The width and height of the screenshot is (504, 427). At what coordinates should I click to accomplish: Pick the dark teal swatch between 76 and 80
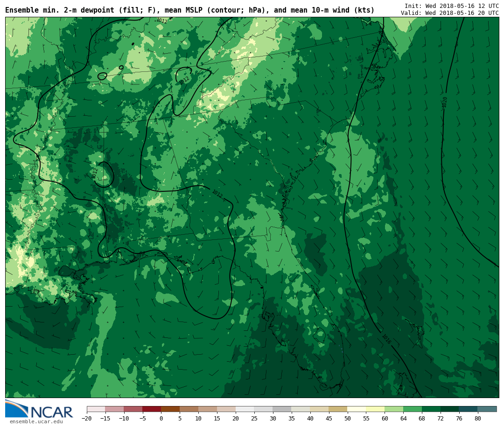pyautogui.click(x=469, y=409)
